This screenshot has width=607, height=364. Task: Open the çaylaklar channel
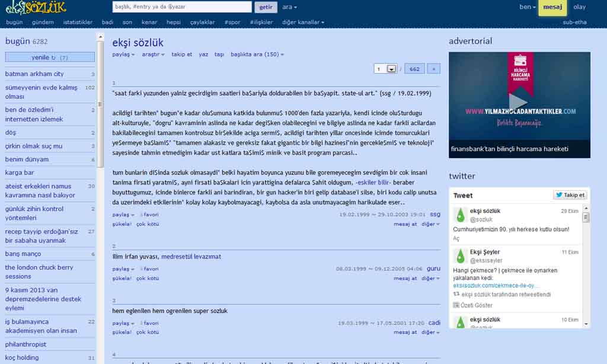pos(203,22)
